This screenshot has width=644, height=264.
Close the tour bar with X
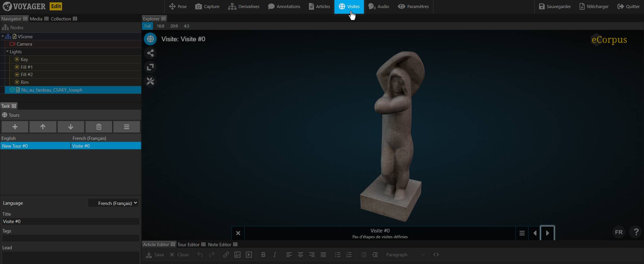[x=238, y=233]
